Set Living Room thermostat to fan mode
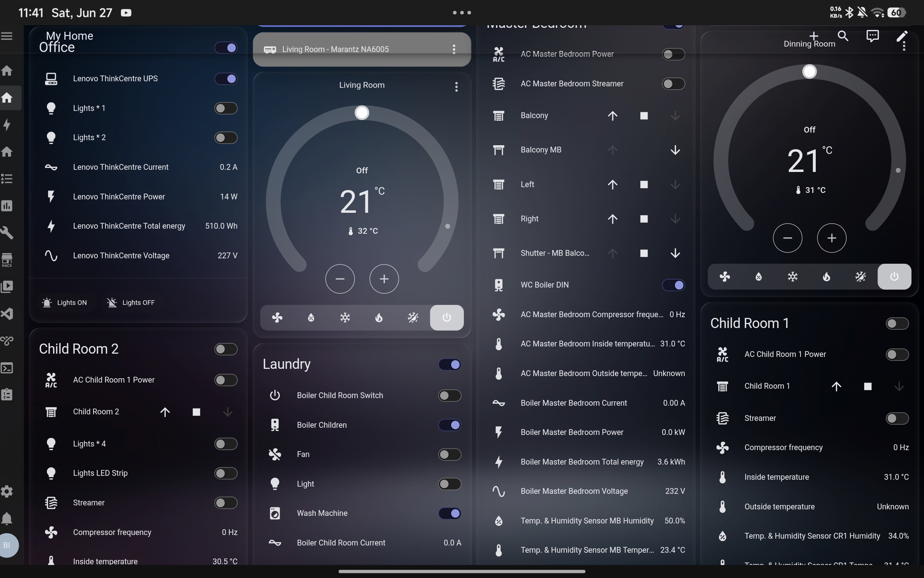924x578 pixels. [277, 318]
